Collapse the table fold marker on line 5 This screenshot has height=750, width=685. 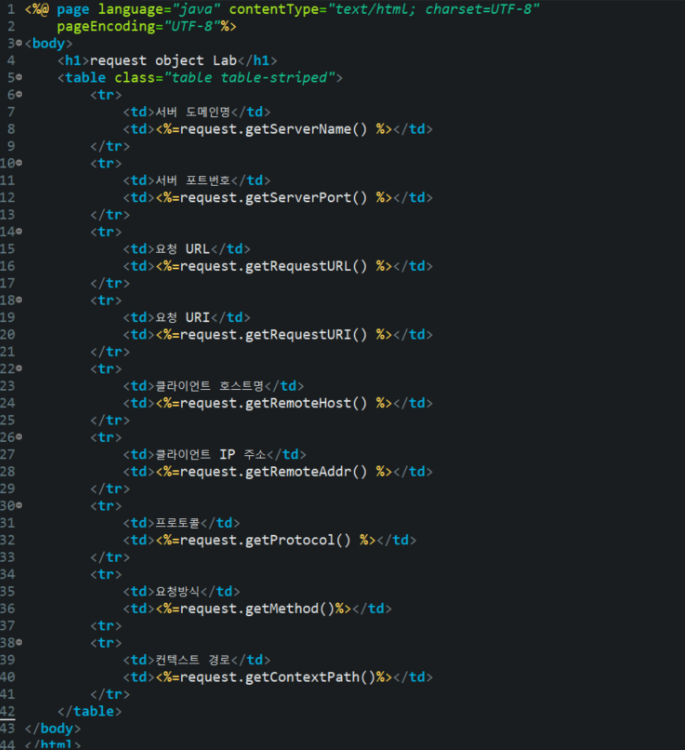(19, 77)
